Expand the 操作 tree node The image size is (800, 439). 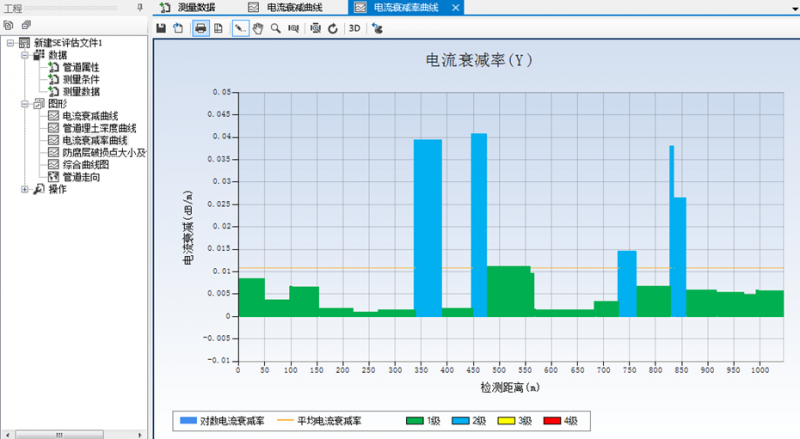coord(24,189)
